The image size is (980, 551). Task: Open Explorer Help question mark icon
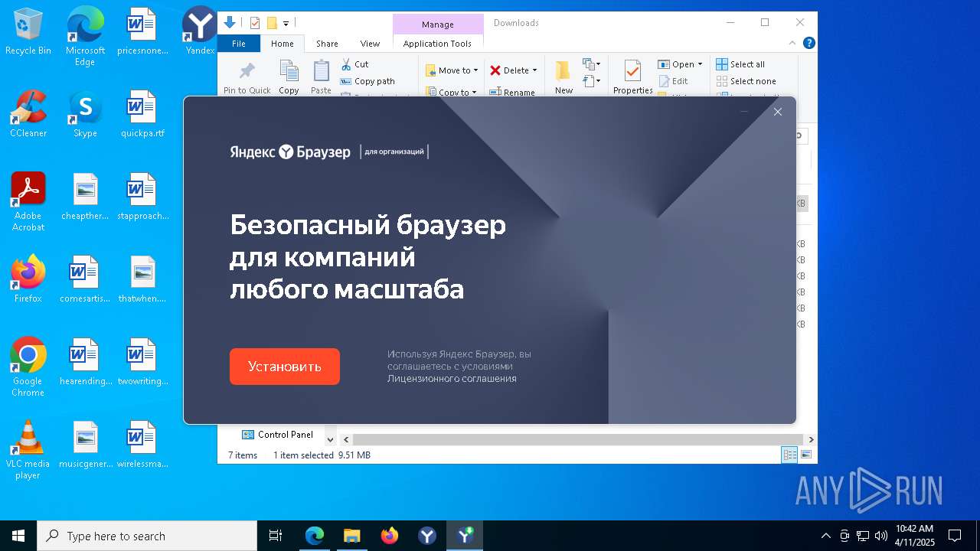[x=808, y=44]
